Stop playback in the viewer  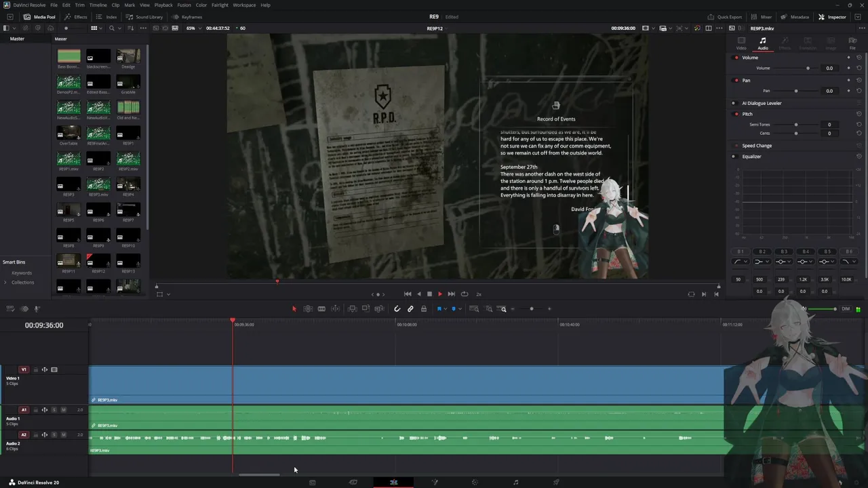point(429,294)
